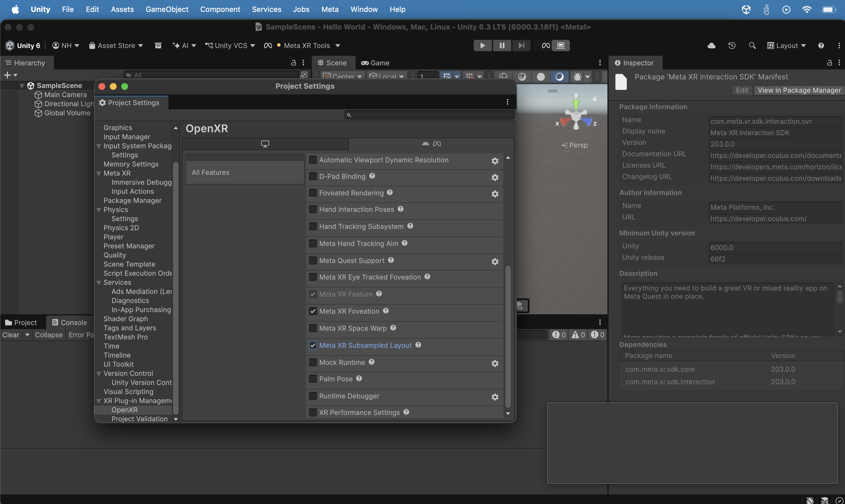Open settings gear for Mock Runtime
The image size is (845, 504).
[x=495, y=363]
